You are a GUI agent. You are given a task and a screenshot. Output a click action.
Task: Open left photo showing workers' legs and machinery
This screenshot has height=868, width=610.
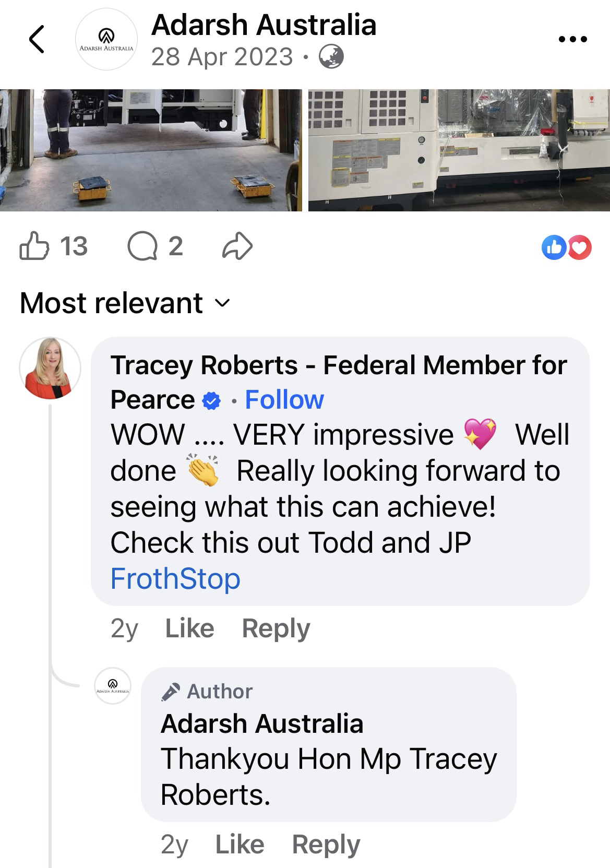click(151, 150)
